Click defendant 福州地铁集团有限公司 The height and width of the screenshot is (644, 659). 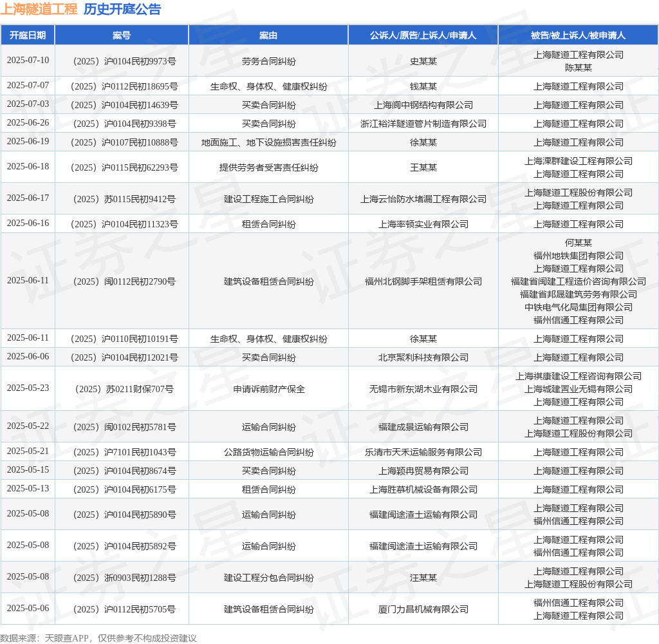(x=579, y=256)
